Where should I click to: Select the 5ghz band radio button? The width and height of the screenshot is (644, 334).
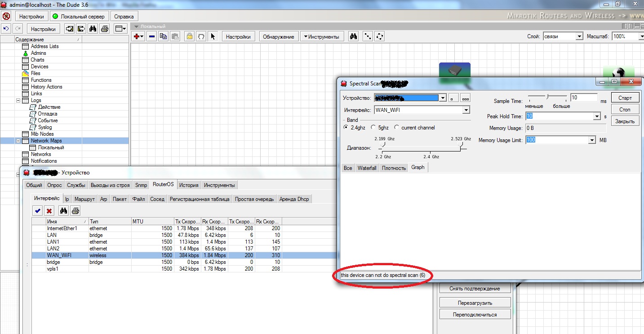[373, 128]
